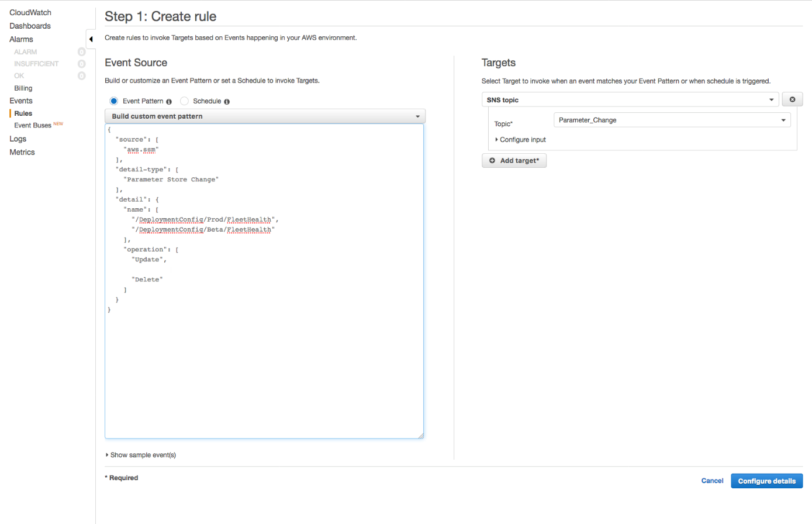Click the "Delete" operation in the pattern
This screenshot has height=524, width=812.
coord(147,280)
